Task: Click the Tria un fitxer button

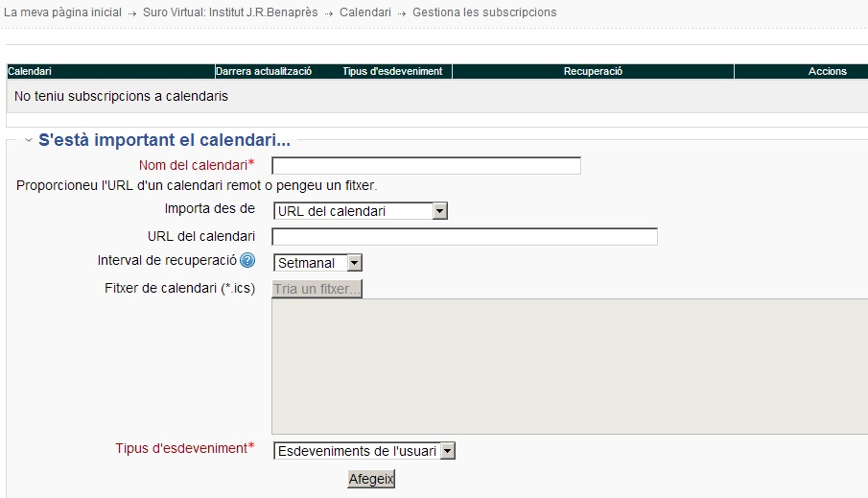Action: point(317,289)
